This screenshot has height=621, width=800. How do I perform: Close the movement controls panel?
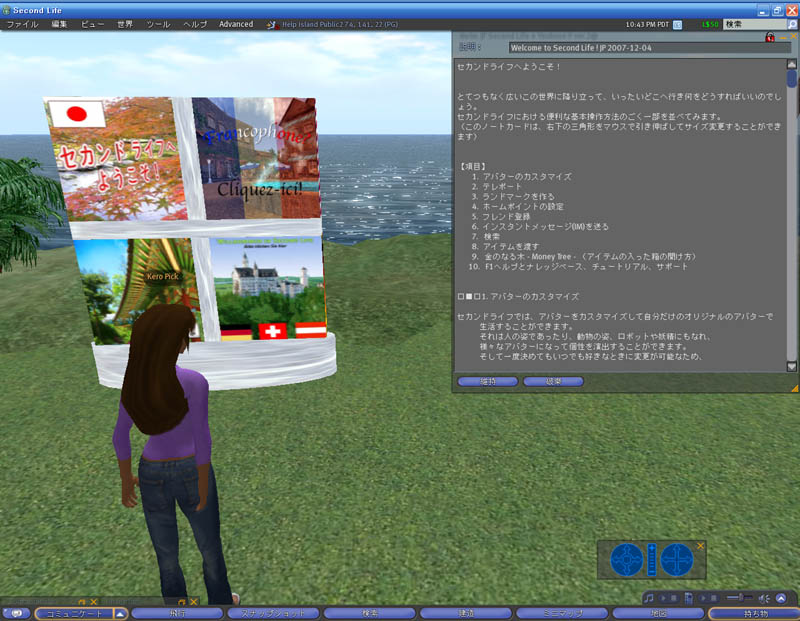[x=701, y=546]
